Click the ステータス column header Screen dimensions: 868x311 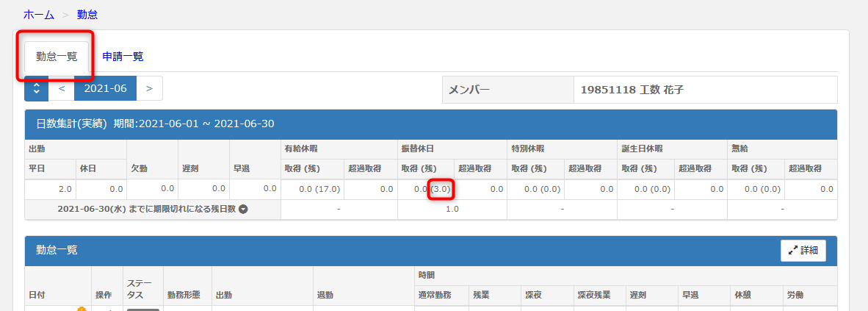pos(138,289)
